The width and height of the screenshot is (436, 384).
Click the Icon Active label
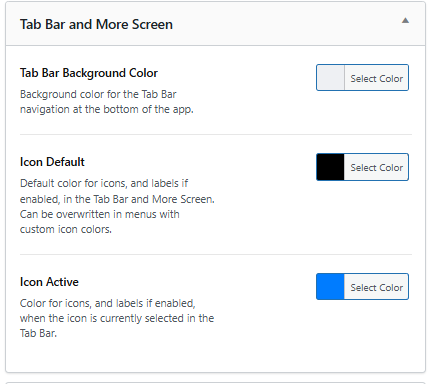tap(49, 282)
